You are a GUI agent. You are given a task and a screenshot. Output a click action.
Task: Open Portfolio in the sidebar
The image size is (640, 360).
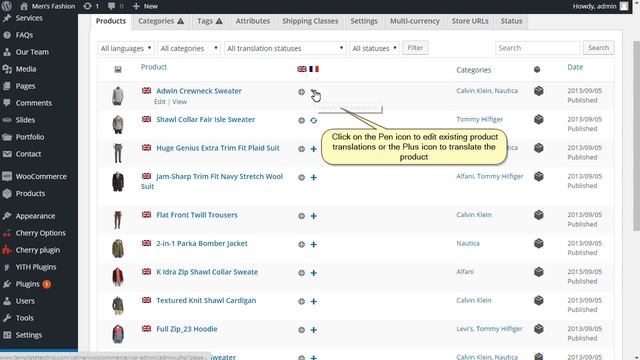point(30,137)
